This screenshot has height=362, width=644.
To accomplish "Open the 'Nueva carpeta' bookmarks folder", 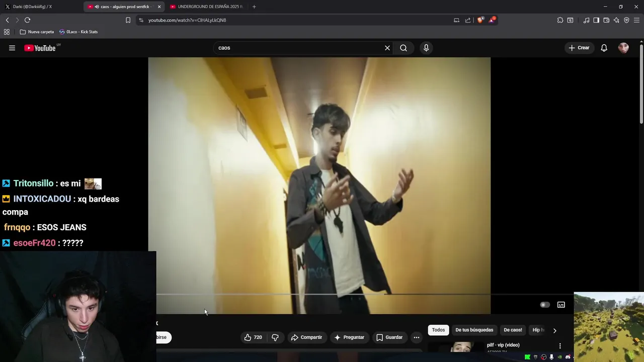I will pos(37,32).
